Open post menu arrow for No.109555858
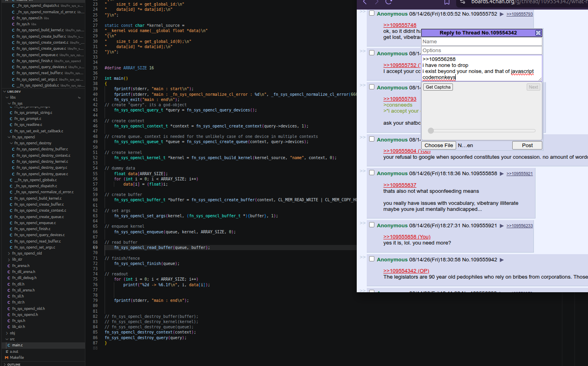Viewport: 588px width, 366px height. tap(501, 174)
